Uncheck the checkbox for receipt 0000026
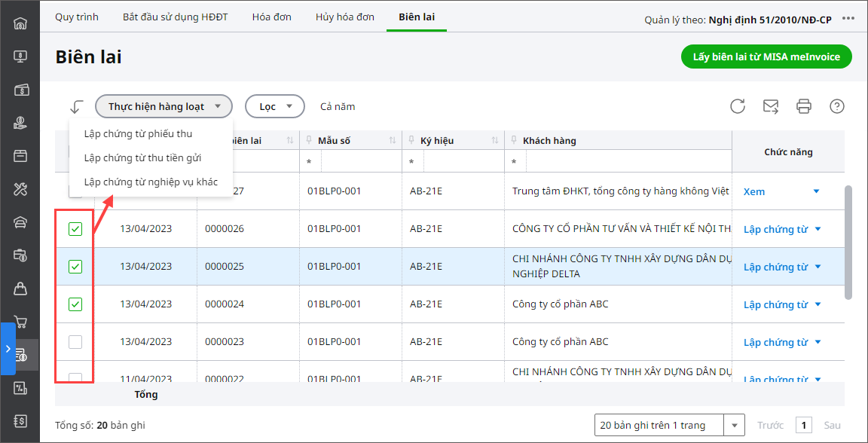Viewport: 868px width, 443px height. coord(75,229)
